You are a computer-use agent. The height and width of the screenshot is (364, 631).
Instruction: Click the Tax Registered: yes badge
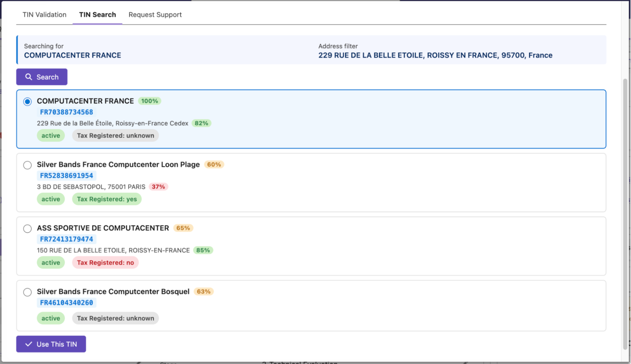click(107, 199)
